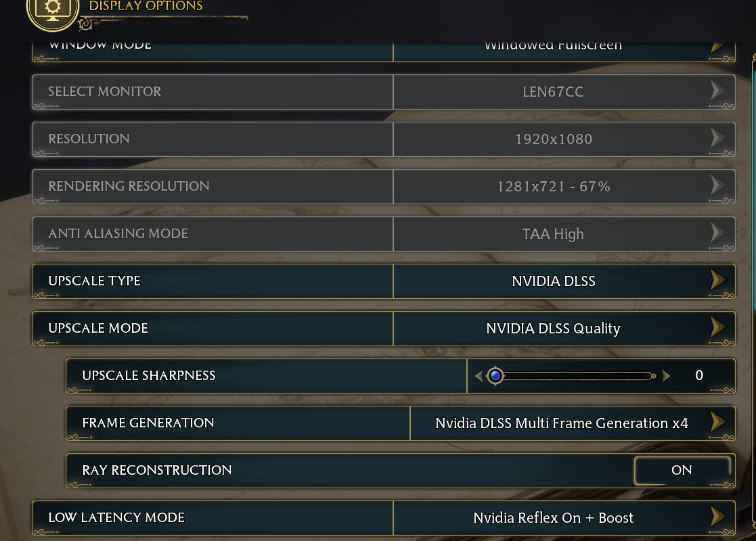Click the Resolution row arrow icon
Screen dimensions: 756x541
click(717, 139)
